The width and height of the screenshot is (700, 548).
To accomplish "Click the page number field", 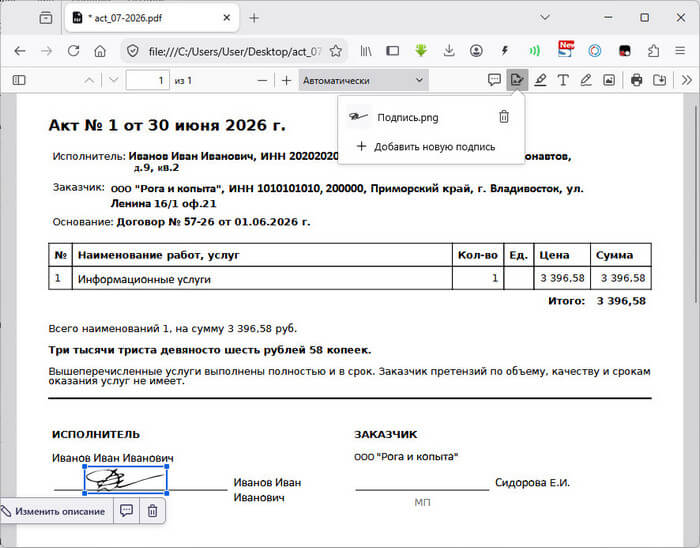I will (x=147, y=80).
